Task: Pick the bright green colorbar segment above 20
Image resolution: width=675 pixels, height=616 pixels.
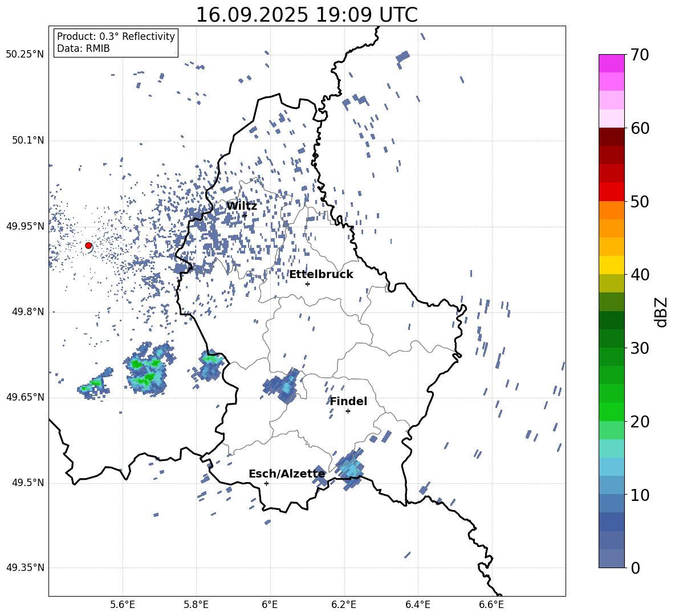Action: click(x=611, y=411)
